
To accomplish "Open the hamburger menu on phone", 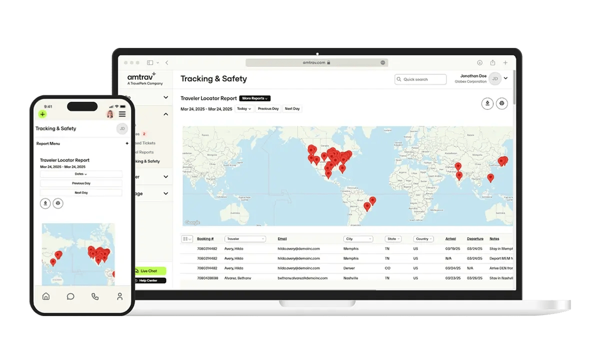I will 122,114.
